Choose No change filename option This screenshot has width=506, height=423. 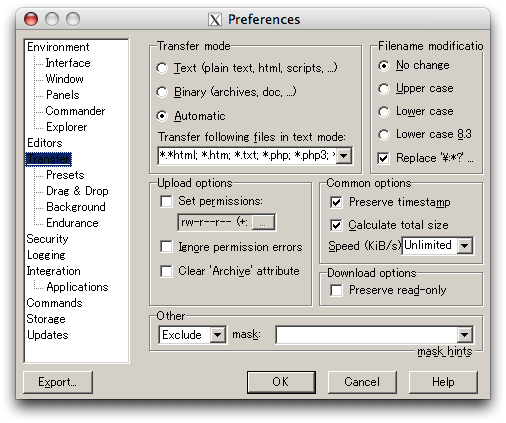pyautogui.click(x=384, y=66)
